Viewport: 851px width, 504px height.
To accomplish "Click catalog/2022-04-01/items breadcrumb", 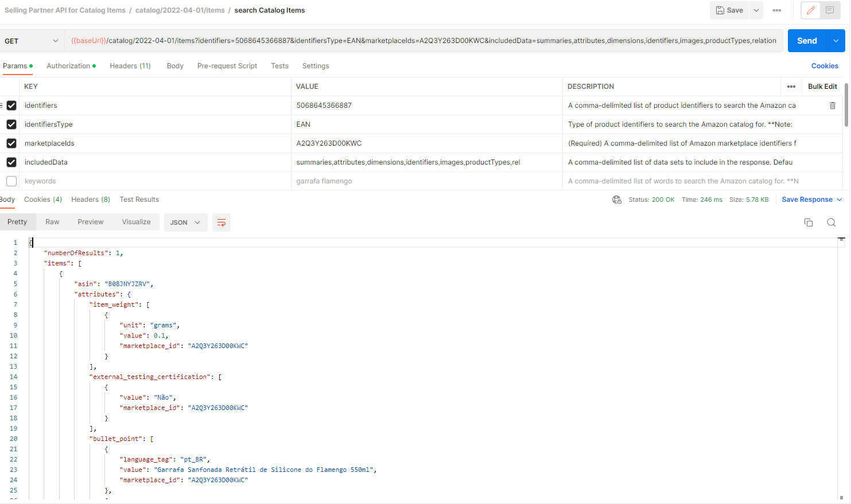I will click(180, 10).
